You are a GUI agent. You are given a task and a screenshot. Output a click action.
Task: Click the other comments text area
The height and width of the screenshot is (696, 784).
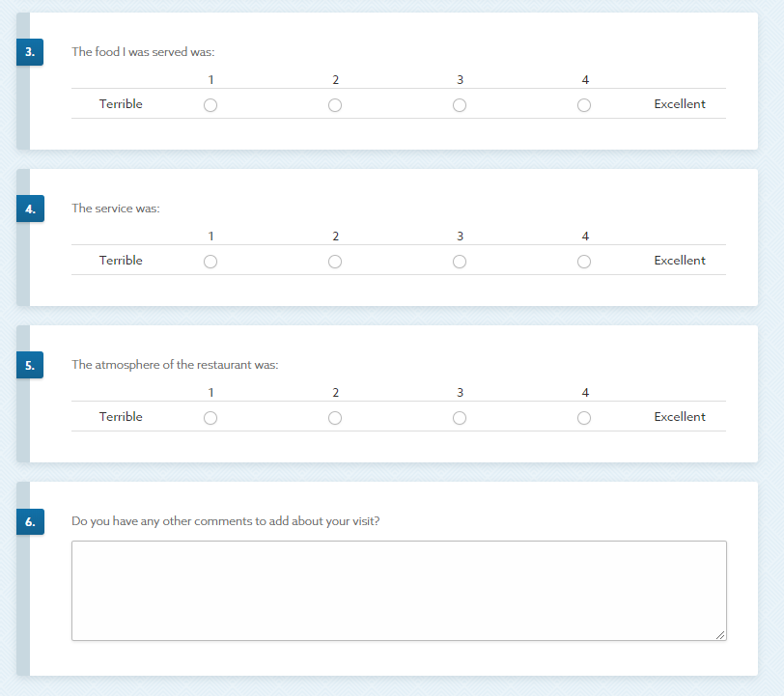tap(399, 590)
